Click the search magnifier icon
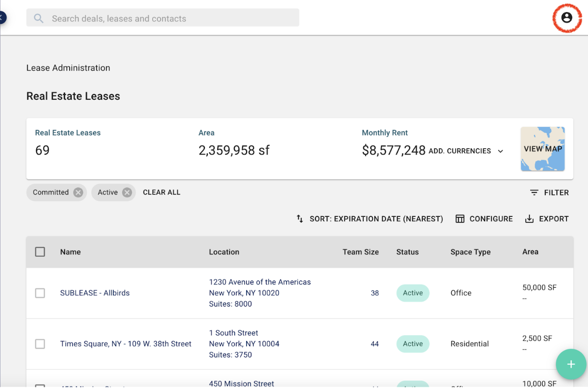The height and width of the screenshot is (392, 588). click(39, 19)
